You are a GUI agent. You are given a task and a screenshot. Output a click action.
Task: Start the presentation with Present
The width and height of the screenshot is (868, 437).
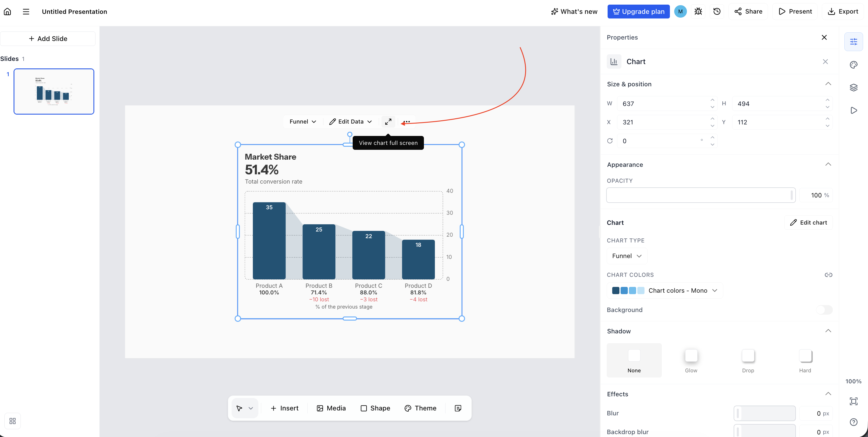click(795, 12)
